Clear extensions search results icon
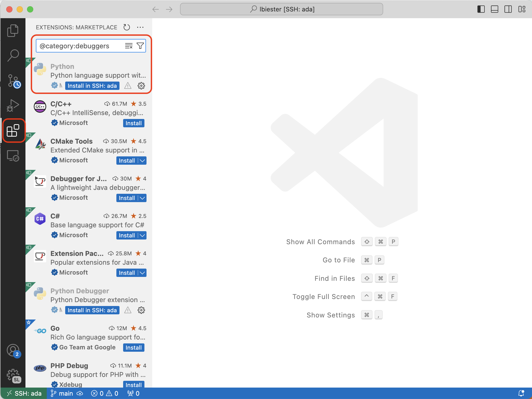This screenshot has width=532, height=399. [x=129, y=46]
